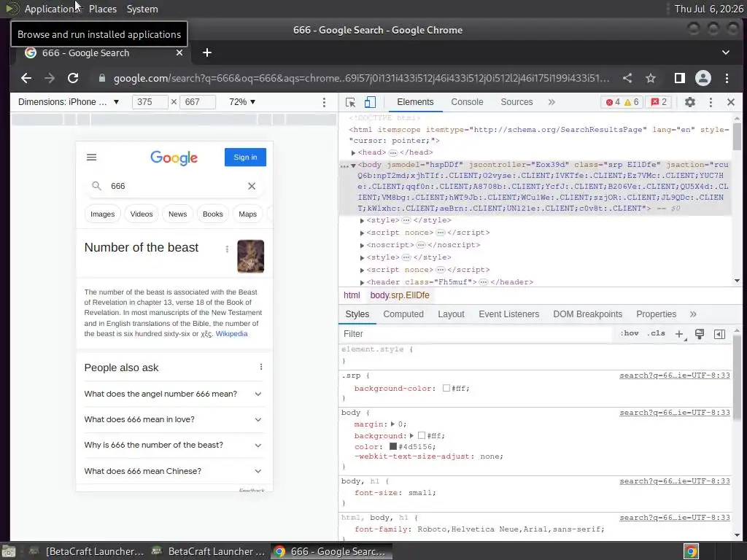Click the issues counter showing 2
This screenshot has width=747, height=560.
click(x=659, y=102)
